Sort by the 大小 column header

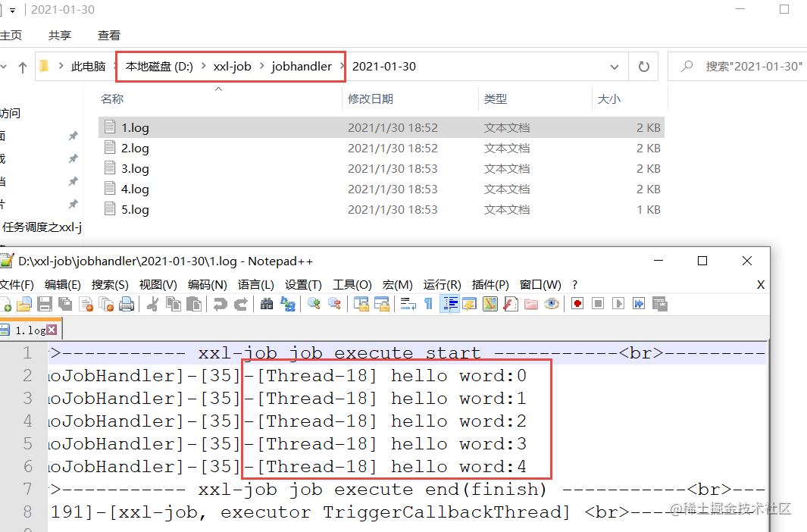coord(609,99)
